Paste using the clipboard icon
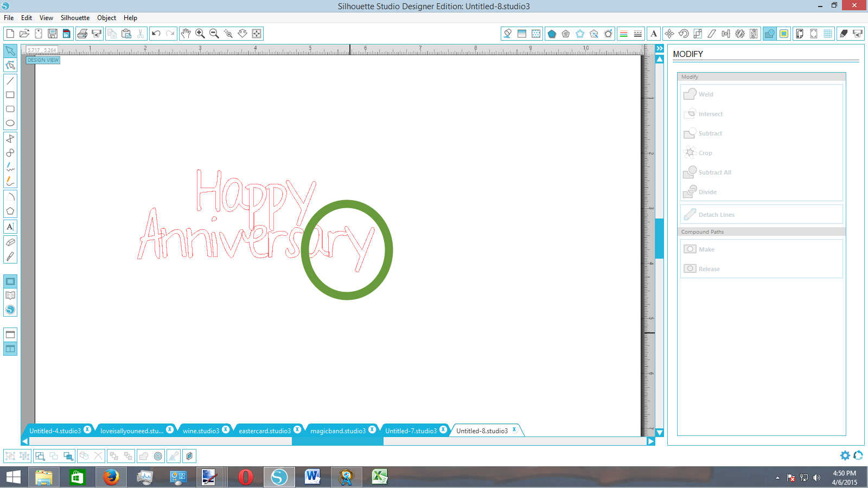 tap(126, 34)
